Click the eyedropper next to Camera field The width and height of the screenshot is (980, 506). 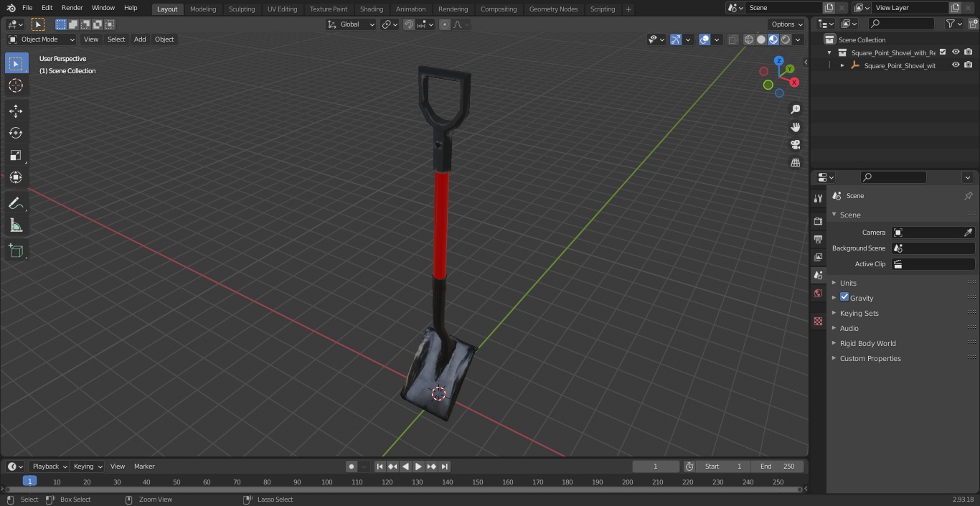(x=968, y=233)
